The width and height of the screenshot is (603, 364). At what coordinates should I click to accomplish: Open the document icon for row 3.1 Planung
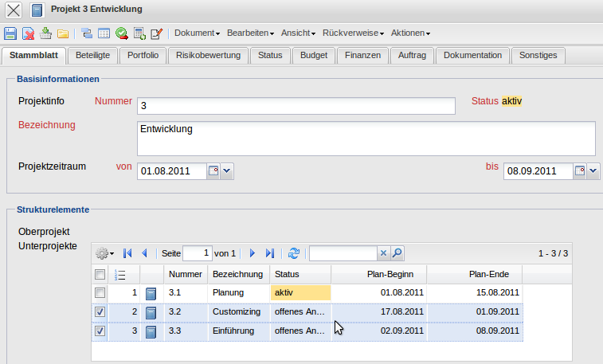pos(151,292)
